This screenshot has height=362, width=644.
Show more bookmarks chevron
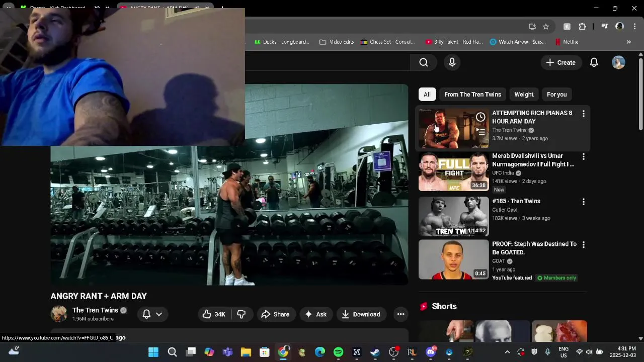628,42
